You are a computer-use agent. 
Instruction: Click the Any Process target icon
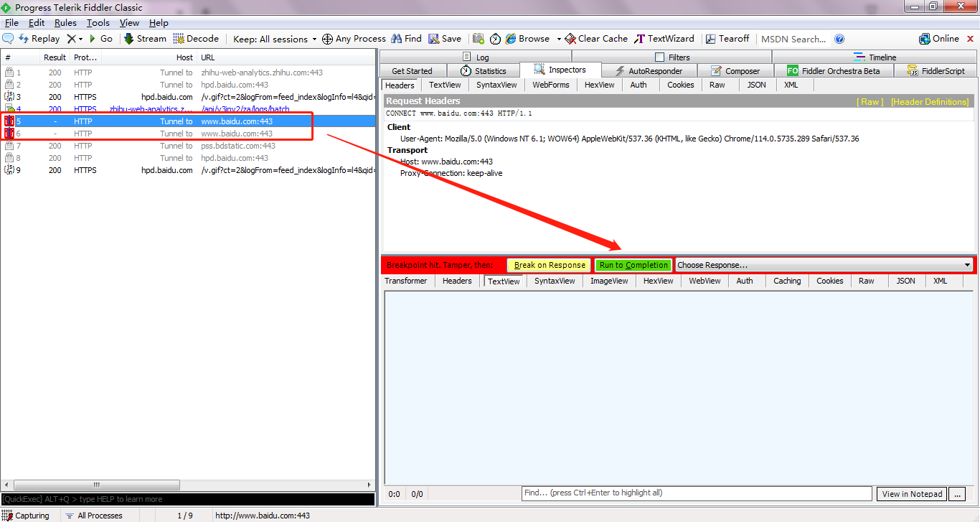point(327,39)
